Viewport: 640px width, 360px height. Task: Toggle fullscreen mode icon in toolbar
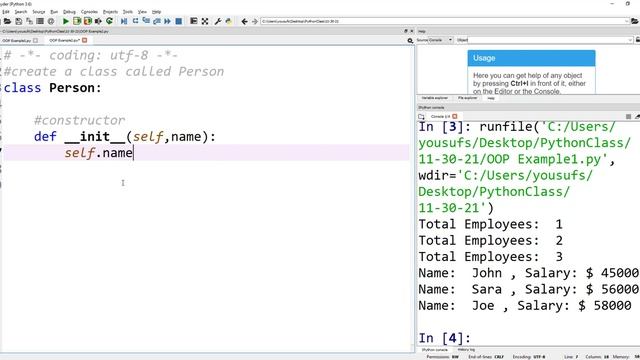(x=205, y=21)
